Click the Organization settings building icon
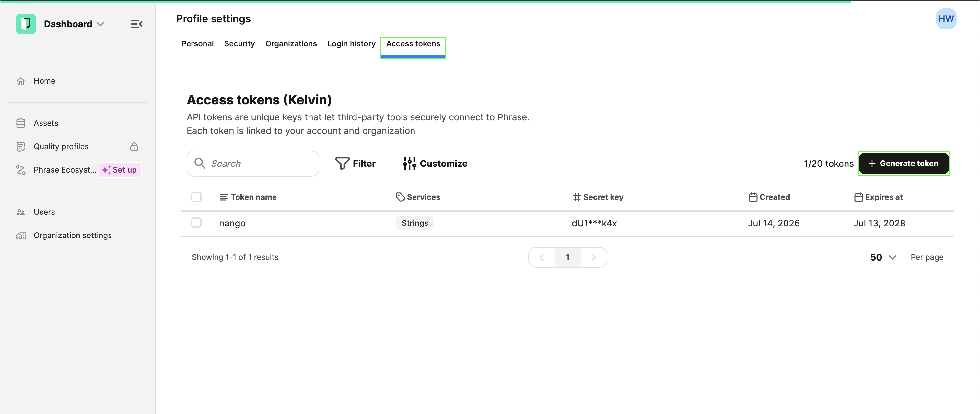This screenshot has height=414, width=980. pos(21,236)
